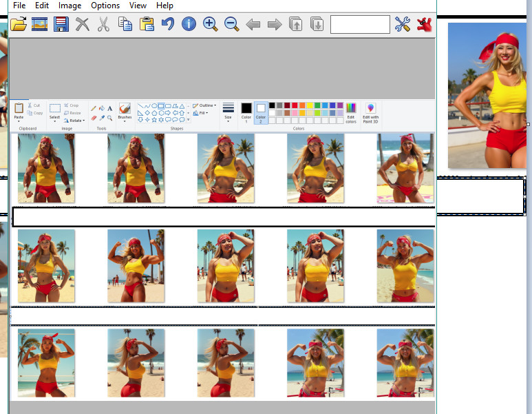Click the Copy button in Clipboard group
Viewport: 532px width, 414px height.
35,113
